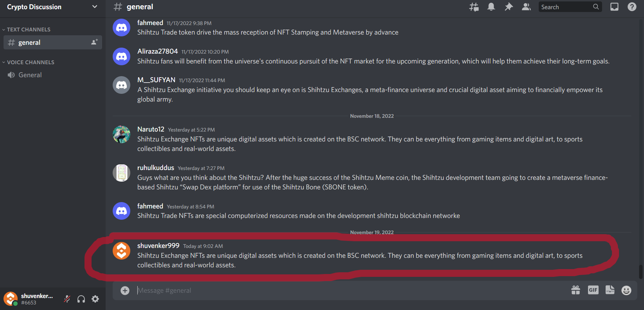Open the sticker picker icon

(610, 290)
